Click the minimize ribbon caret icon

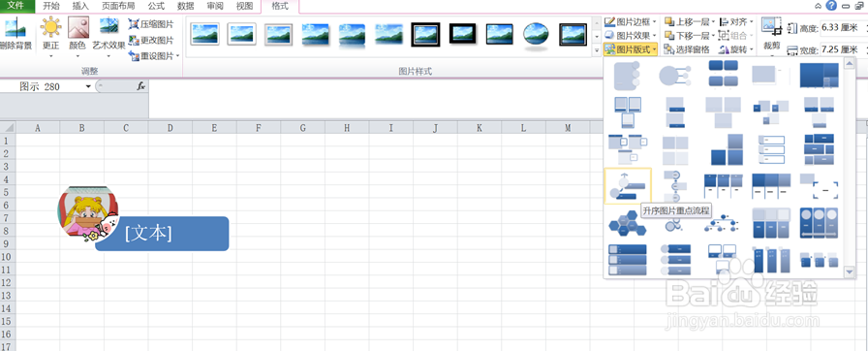(819, 6)
